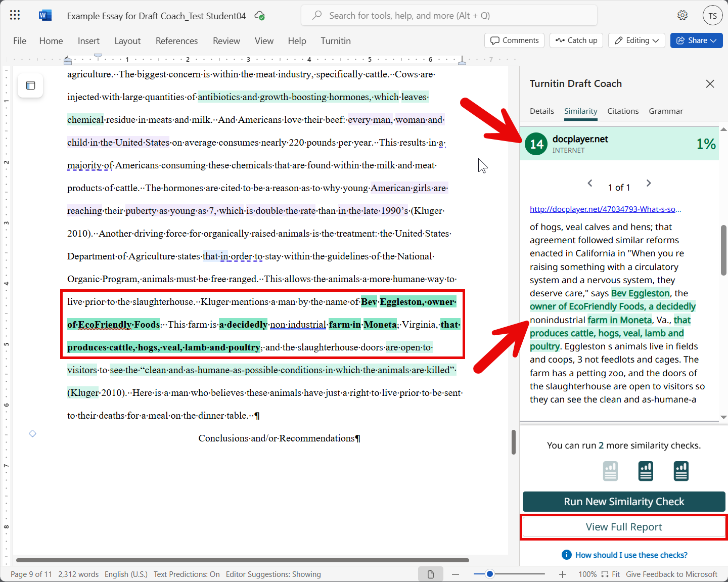Image resolution: width=728 pixels, height=582 pixels.
Task: Click the Catch up button
Action: tap(576, 40)
